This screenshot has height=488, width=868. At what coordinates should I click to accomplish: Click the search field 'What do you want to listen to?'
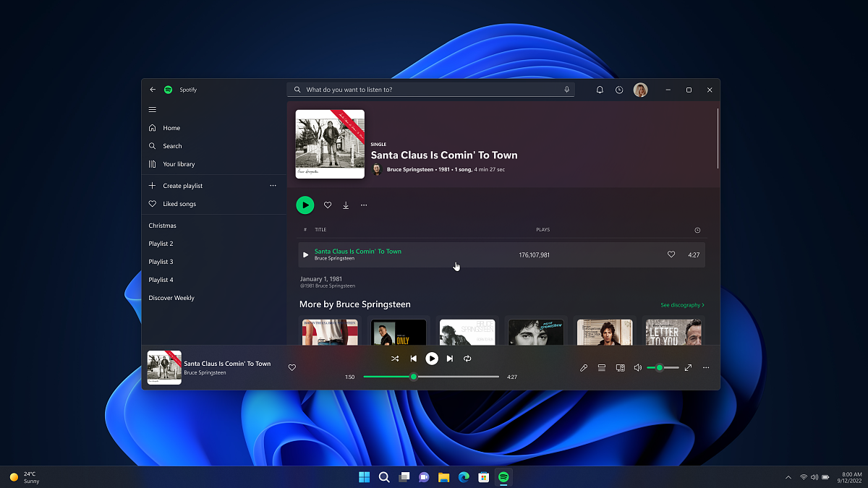(431, 90)
